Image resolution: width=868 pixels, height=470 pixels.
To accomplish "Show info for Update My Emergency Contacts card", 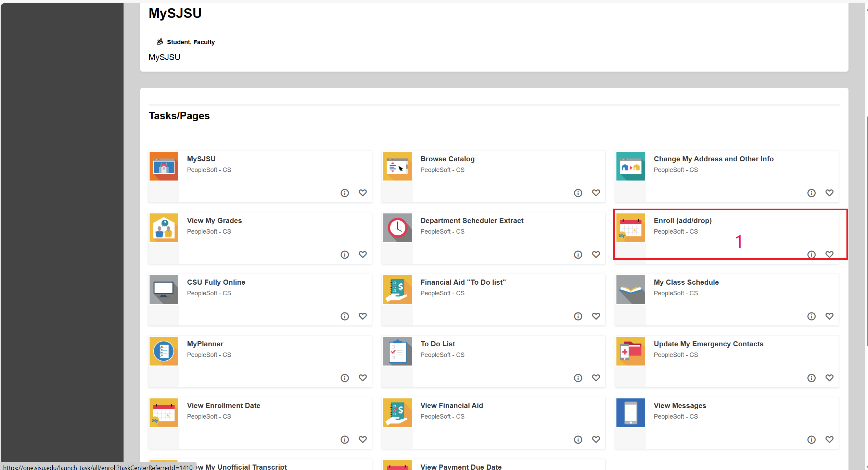I will (x=812, y=378).
